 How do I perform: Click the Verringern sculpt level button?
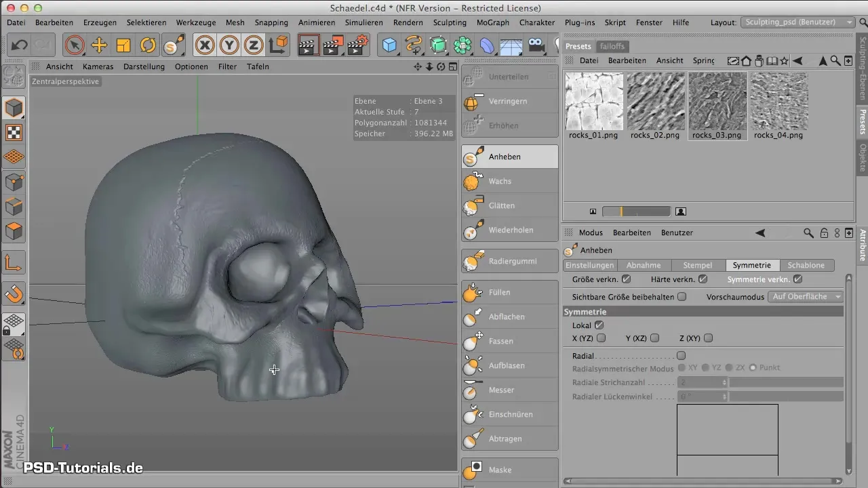(509, 101)
